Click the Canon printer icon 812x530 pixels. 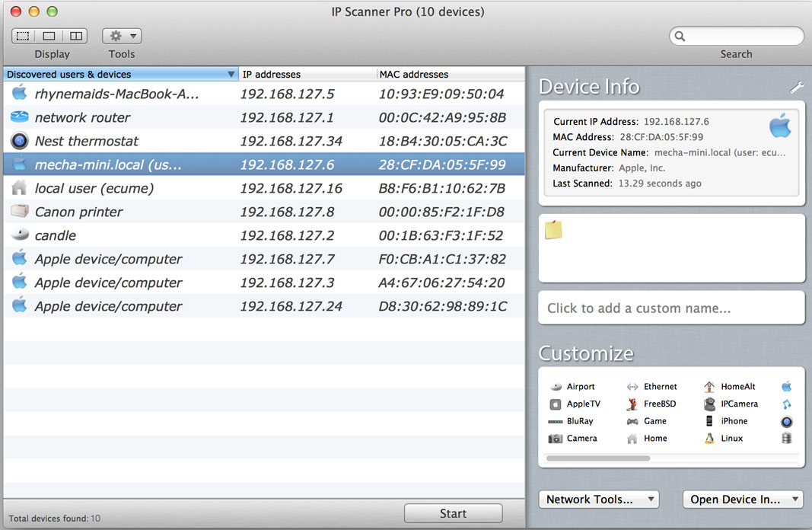20,211
